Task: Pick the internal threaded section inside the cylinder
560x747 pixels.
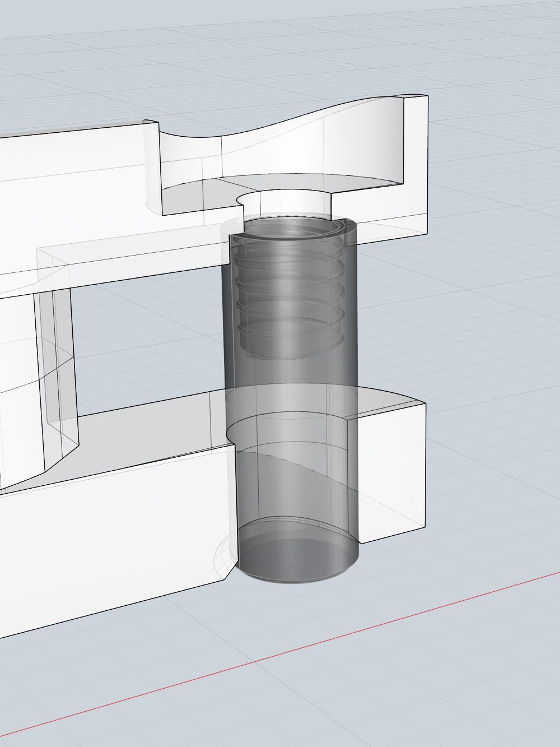Action: (x=291, y=291)
